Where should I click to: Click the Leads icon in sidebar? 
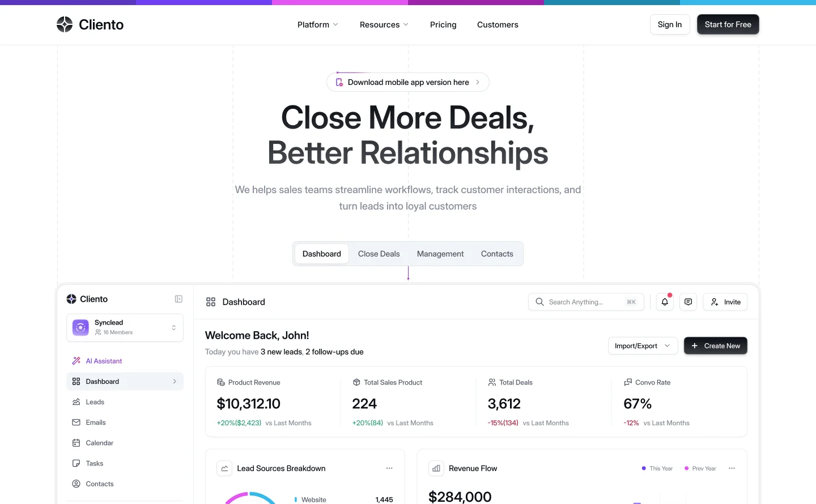click(x=76, y=402)
